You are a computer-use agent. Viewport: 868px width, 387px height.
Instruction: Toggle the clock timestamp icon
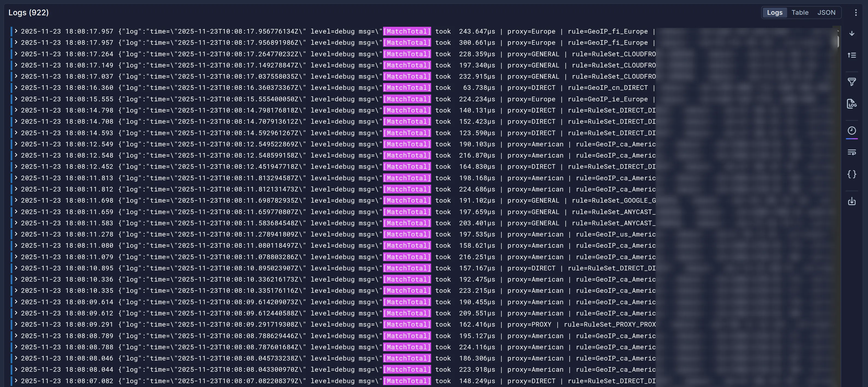point(852,131)
